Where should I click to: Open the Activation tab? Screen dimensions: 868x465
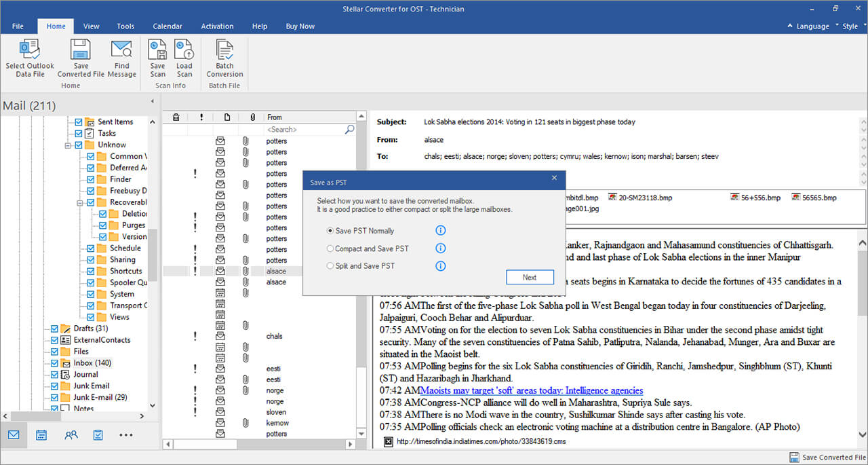point(217,26)
